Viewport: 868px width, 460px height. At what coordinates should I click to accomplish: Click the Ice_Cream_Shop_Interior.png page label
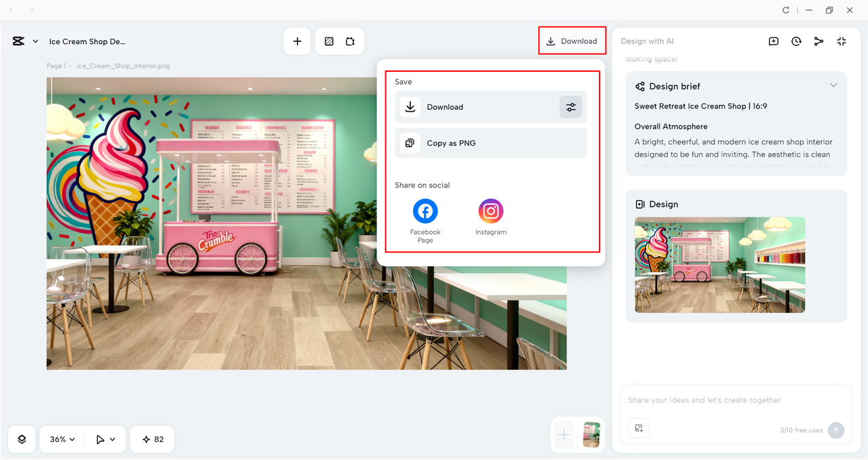pyautogui.click(x=123, y=66)
